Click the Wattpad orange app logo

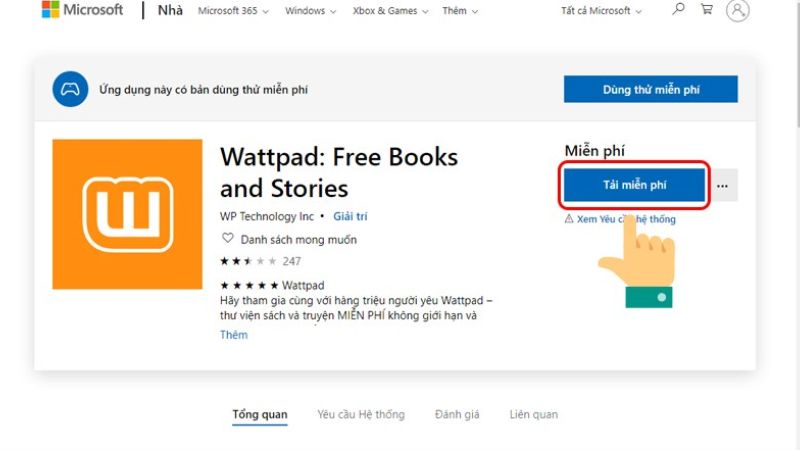tap(127, 214)
